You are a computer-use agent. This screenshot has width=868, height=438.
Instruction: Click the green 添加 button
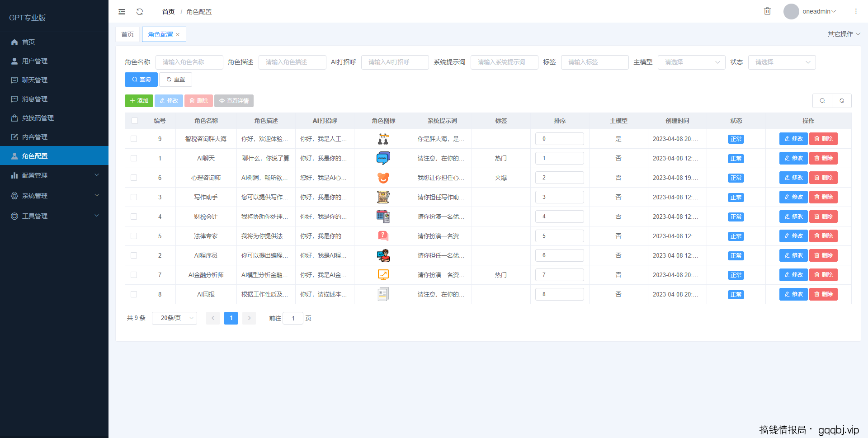pos(139,101)
